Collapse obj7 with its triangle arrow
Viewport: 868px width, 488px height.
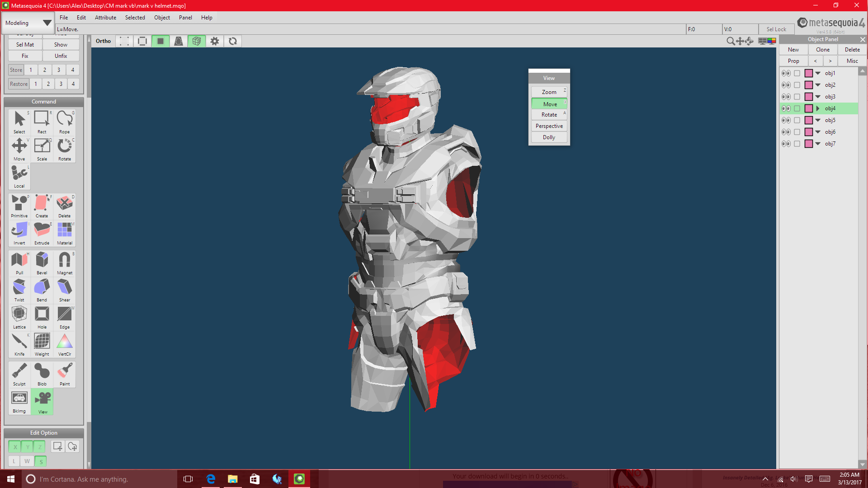[818, 144]
